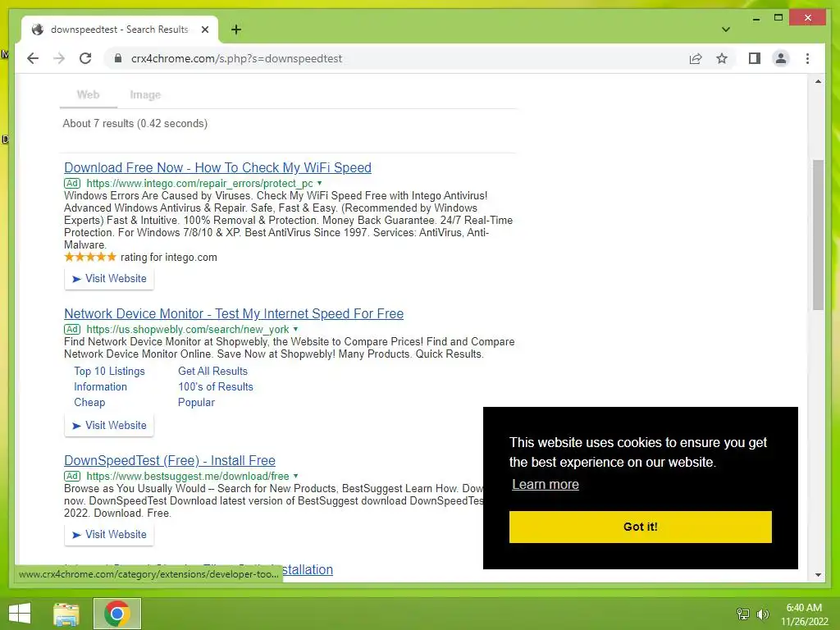Open the Cheap sublink
The width and height of the screenshot is (840, 630).
point(89,402)
